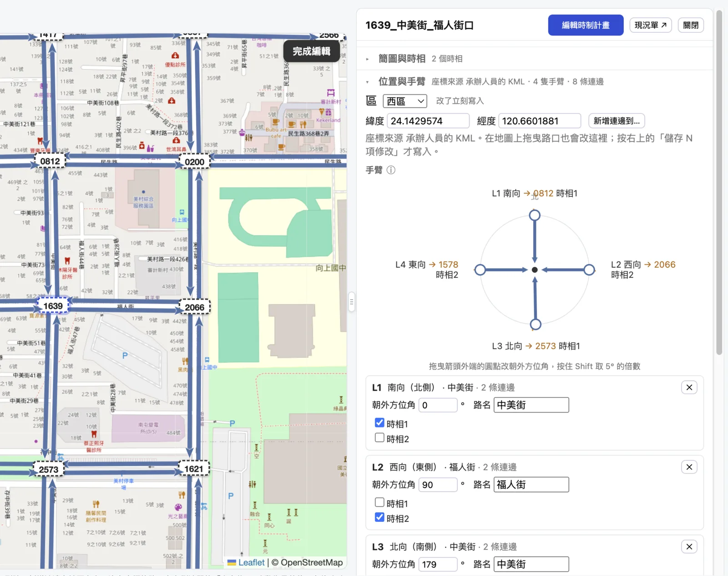Click the 新增連邊到... button
Screen dimensions: 728x576
coord(617,121)
